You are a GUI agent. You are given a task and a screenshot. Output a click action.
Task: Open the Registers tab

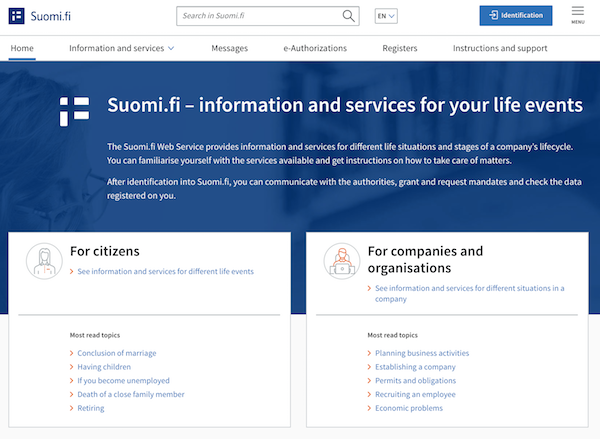[400, 48]
